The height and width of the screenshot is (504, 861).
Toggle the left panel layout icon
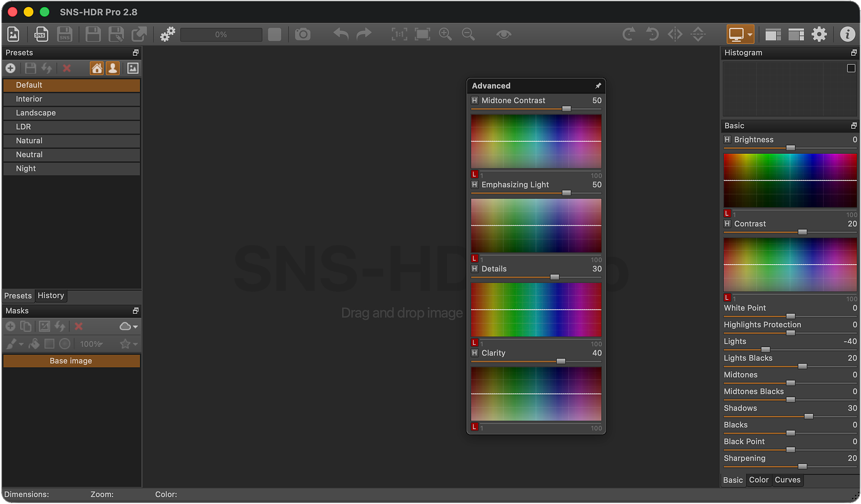coord(773,34)
